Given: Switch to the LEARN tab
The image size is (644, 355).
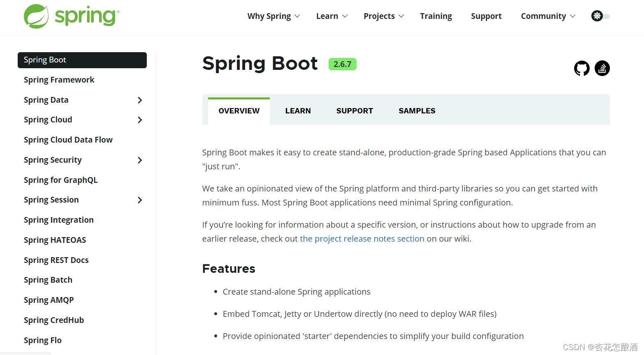Looking at the screenshot, I should click(298, 111).
